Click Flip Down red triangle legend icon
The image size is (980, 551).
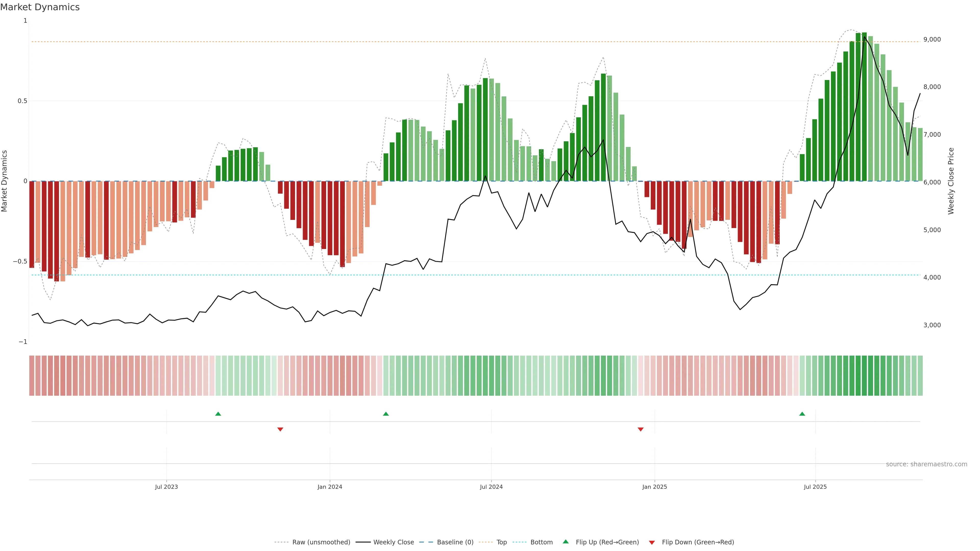click(x=652, y=543)
